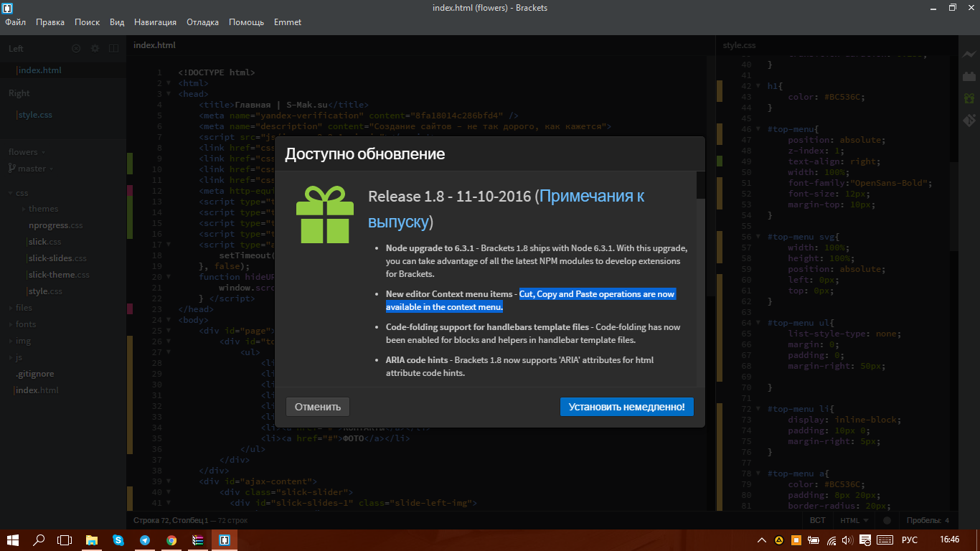This screenshot has height=551, width=980.
Task: Open the Навигация menu
Action: click(x=155, y=22)
